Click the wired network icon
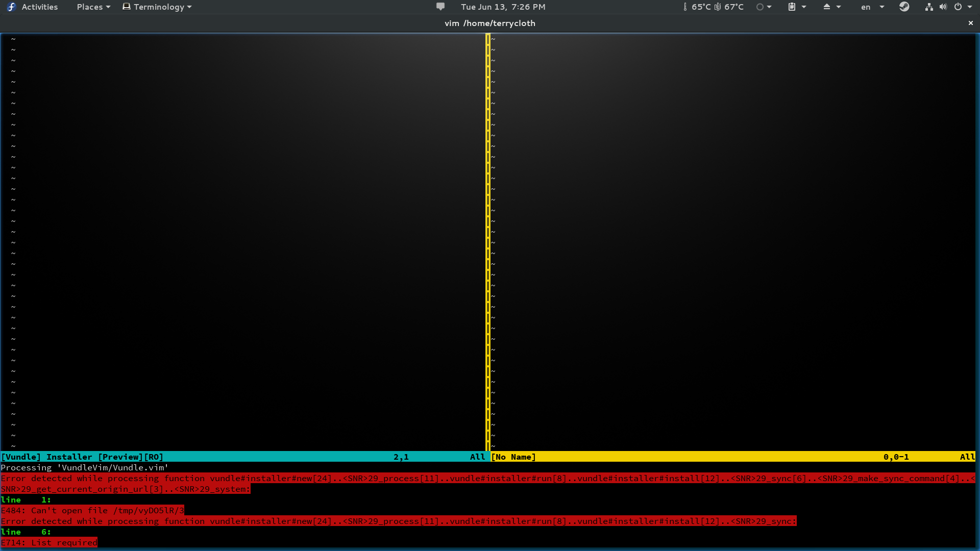 tap(929, 7)
